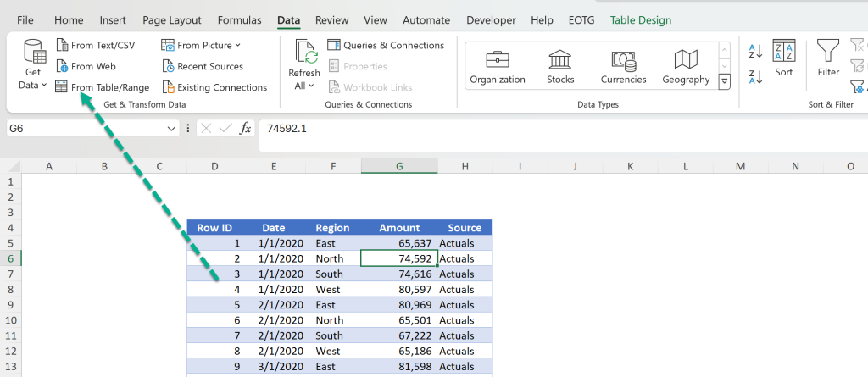Choose the Geography data type
868x377 pixels.
(686, 66)
